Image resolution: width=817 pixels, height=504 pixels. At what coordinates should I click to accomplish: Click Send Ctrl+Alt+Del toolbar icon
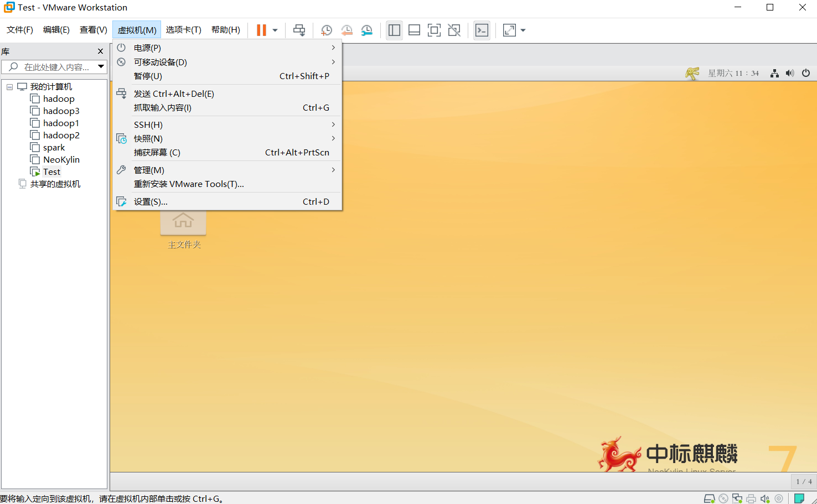click(x=299, y=30)
